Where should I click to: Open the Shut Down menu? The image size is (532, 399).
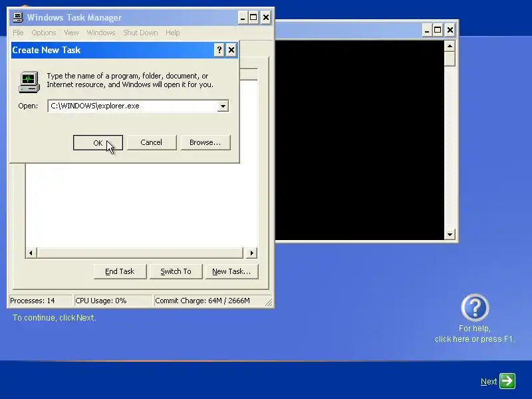tap(140, 33)
